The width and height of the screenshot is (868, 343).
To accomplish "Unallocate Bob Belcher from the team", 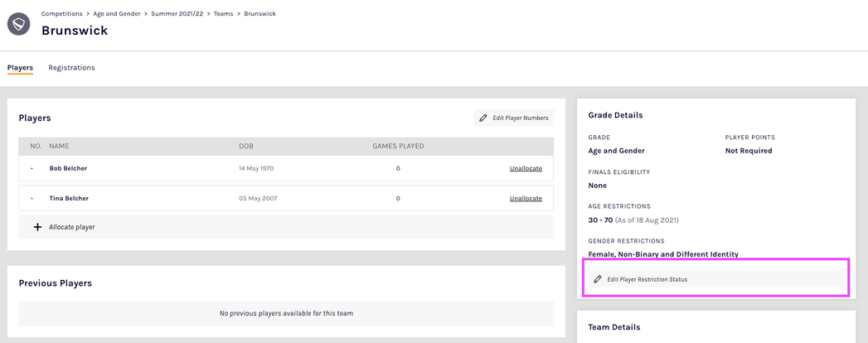I will [526, 168].
